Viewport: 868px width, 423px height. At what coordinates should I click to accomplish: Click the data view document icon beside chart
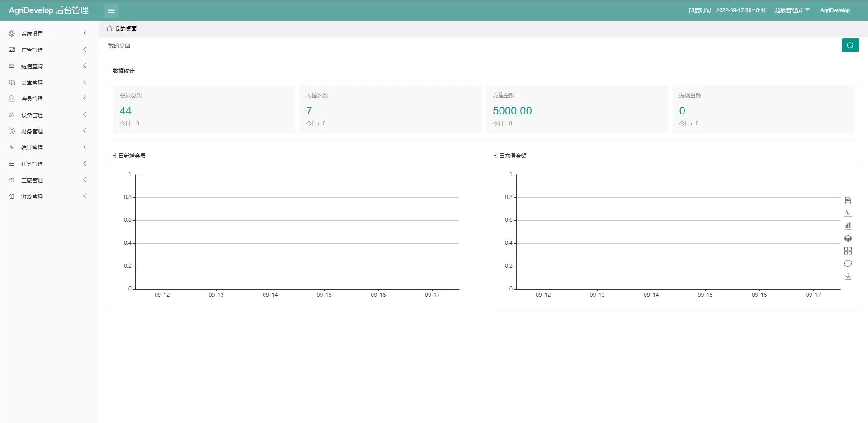(848, 200)
